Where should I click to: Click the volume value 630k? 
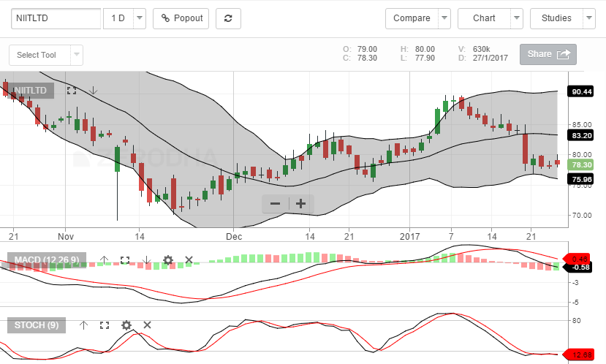pos(481,49)
